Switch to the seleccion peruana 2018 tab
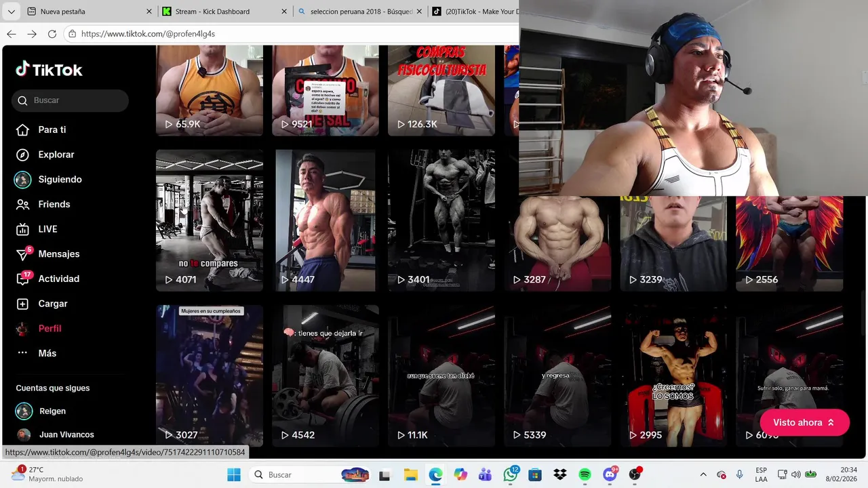 pyautogui.click(x=361, y=12)
